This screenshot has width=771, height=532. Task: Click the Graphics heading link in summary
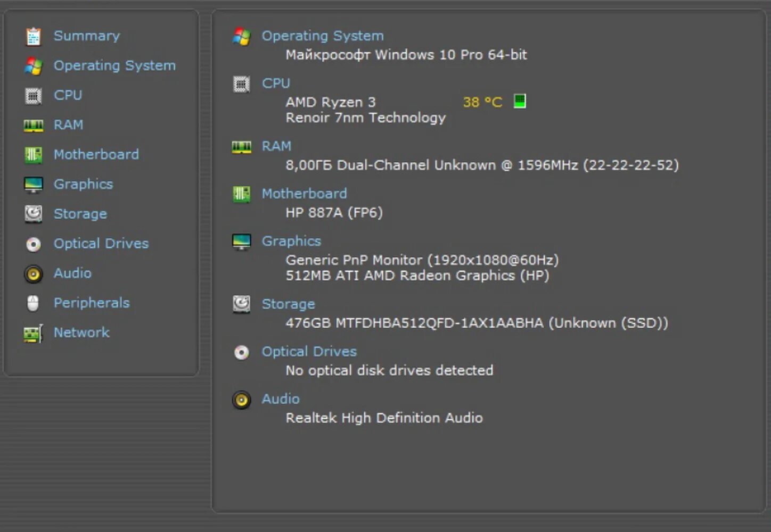291,241
